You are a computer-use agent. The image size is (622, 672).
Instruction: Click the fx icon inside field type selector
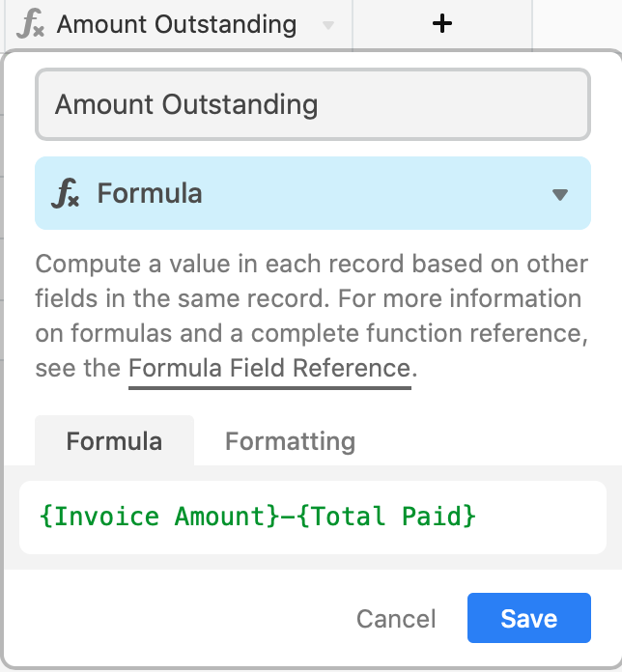[65, 193]
